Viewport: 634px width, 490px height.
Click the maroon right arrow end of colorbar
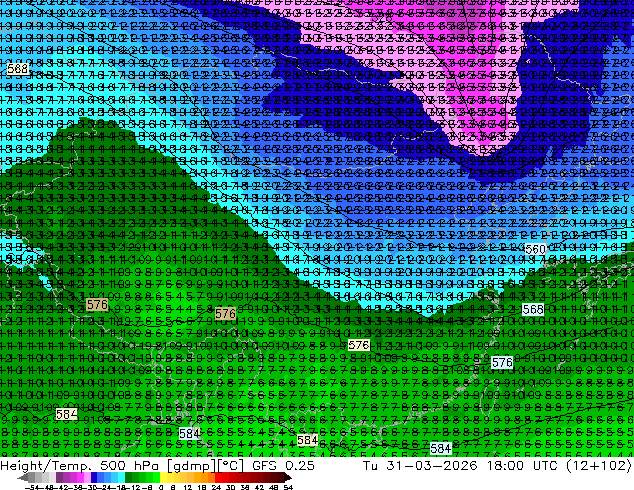click(287, 478)
